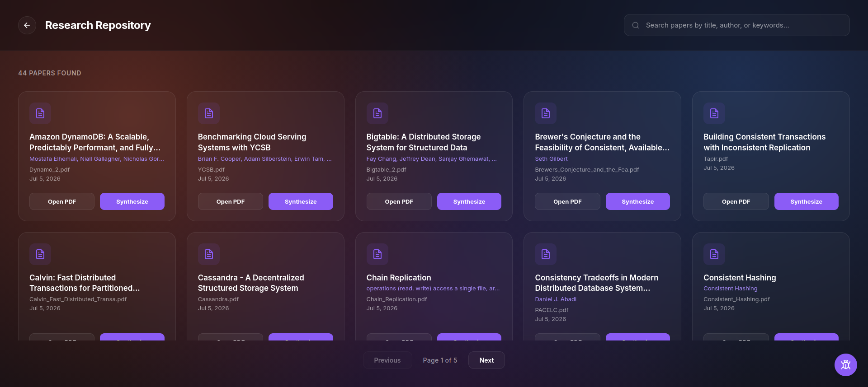This screenshot has height=387, width=868.
Task: Select the Bigtable paper title
Action: (424, 142)
